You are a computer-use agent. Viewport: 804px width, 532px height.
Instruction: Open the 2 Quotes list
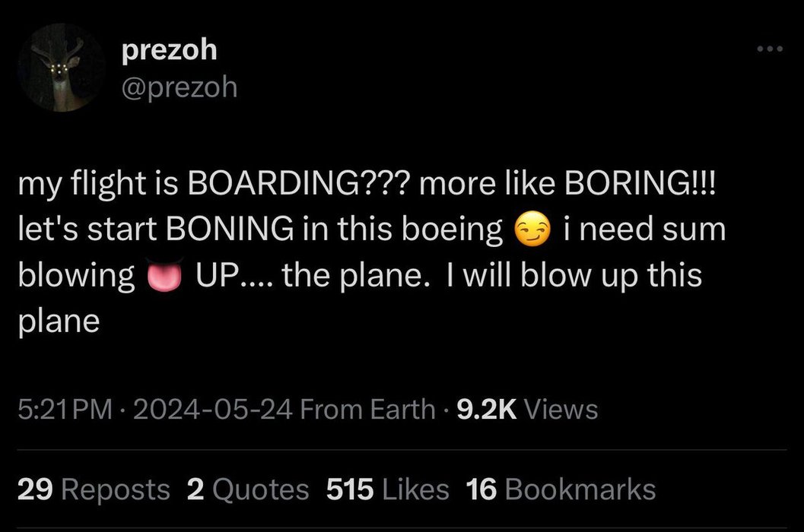click(x=248, y=489)
